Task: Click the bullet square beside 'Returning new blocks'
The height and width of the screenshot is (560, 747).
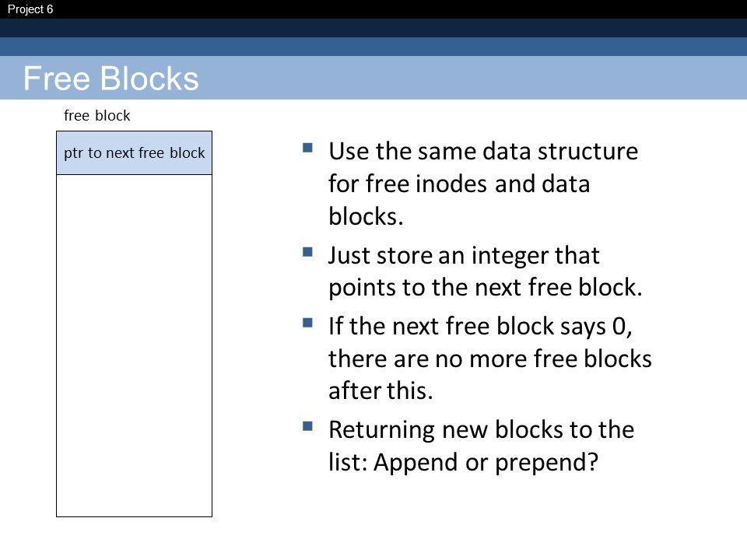Action: point(308,425)
